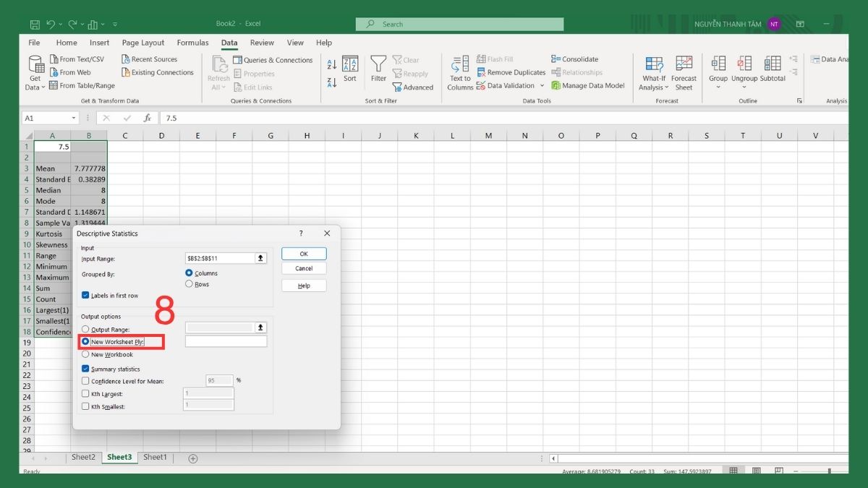Screen dimensions: 868x488
Task: Click the Text to Columns icon
Action: [459, 70]
